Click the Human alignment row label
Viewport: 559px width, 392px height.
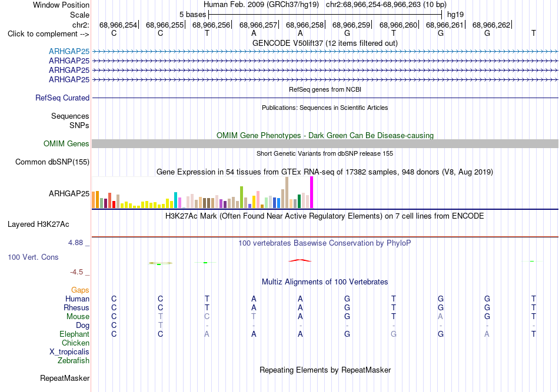point(77,299)
